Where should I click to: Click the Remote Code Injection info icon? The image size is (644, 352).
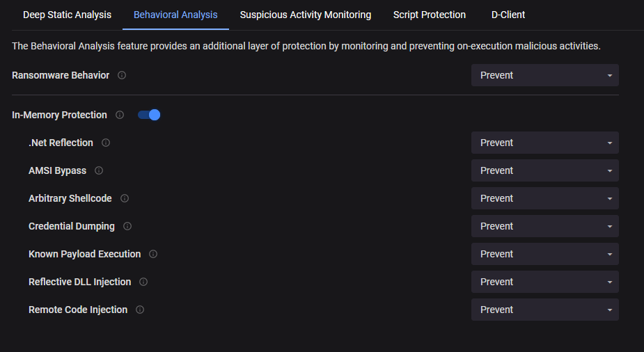[140, 310]
